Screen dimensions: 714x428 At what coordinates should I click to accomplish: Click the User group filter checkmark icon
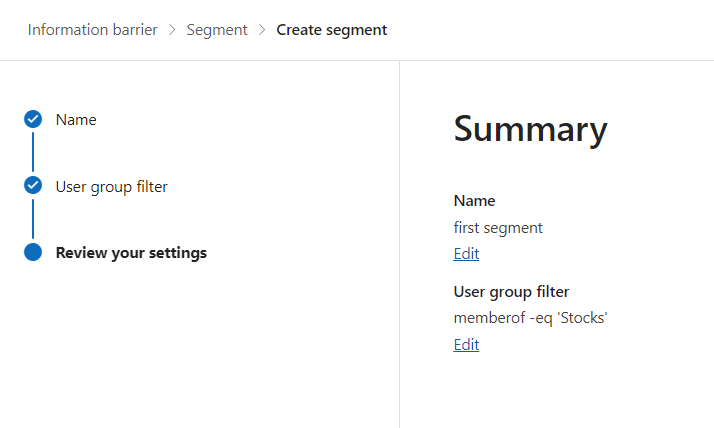[33, 185]
